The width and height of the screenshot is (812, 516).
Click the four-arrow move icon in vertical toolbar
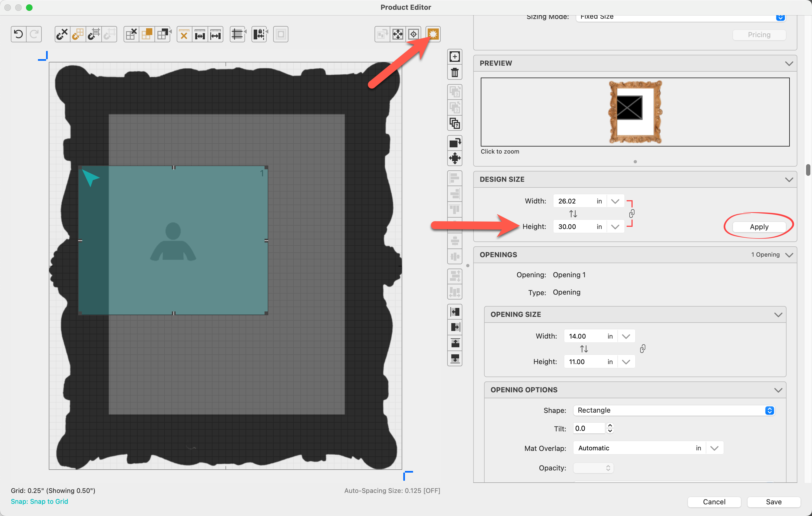pos(455,158)
